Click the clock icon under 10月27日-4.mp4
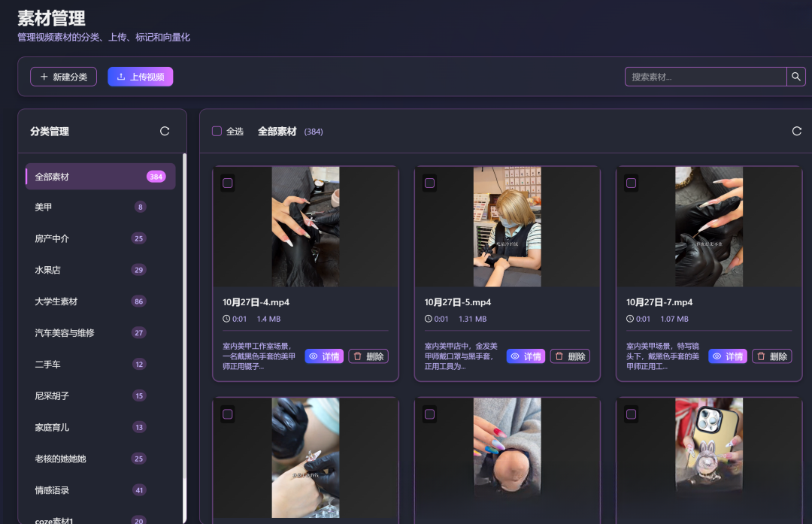 coord(227,318)
